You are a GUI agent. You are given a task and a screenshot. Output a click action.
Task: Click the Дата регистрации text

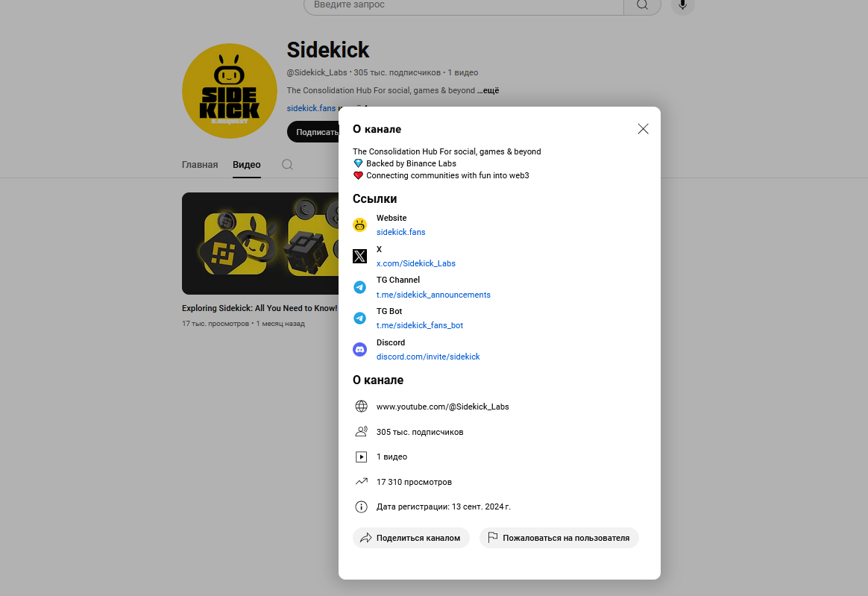pyautogui.click(x=444, y=506)
